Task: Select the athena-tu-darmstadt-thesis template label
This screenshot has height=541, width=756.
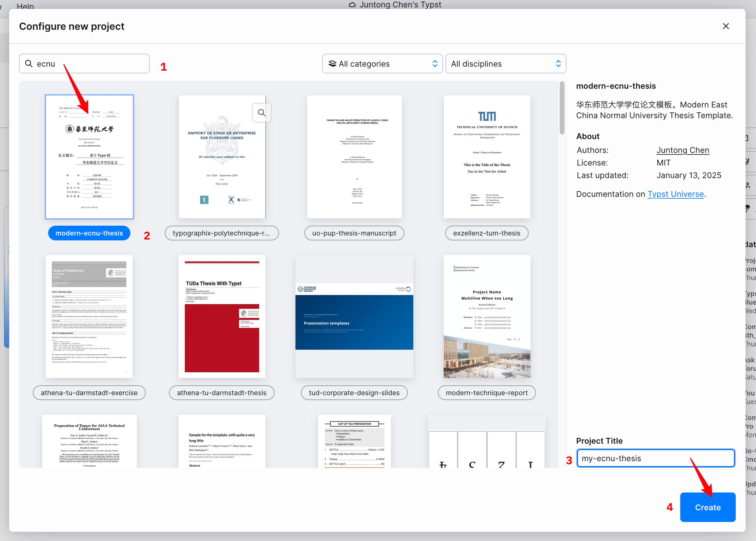Action: (x=222, y=393)
